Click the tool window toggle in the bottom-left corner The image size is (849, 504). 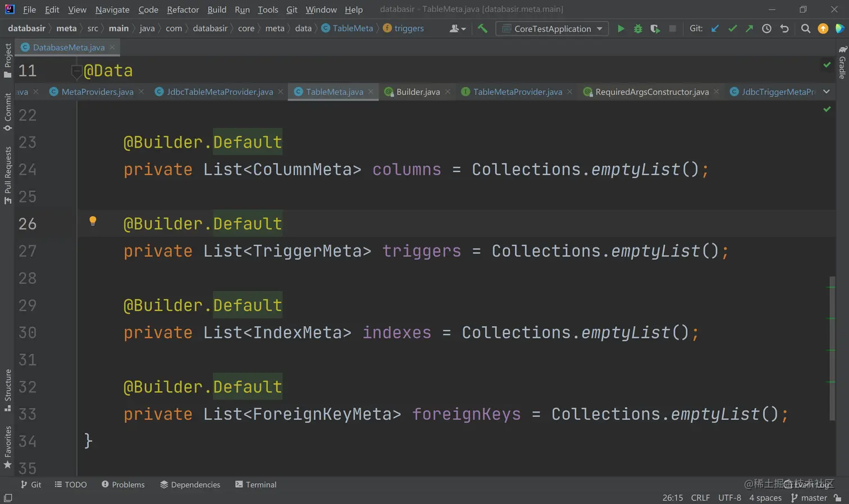8,498
